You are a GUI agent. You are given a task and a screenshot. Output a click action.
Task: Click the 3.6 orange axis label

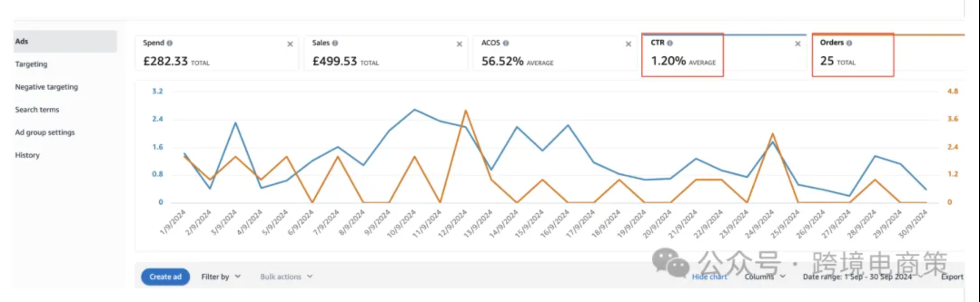[953, 119]
